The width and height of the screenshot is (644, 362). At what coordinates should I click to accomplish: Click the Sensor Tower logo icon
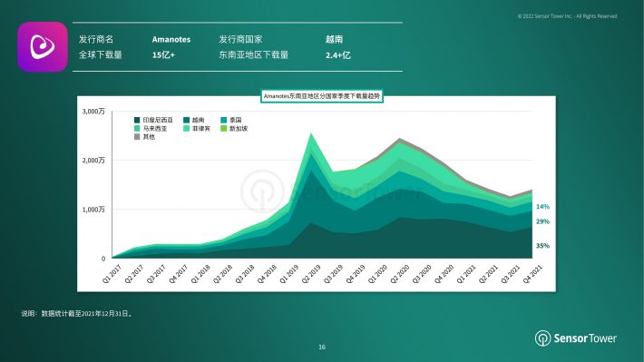[542, 338]
